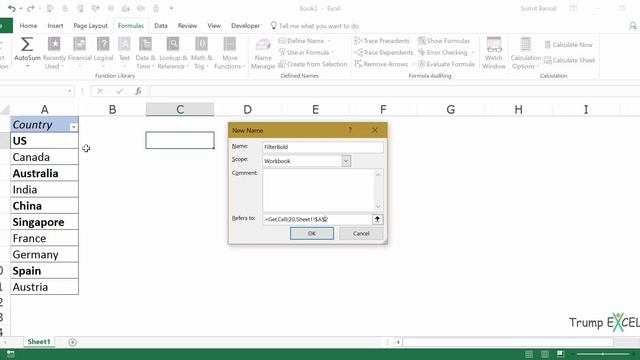Select column F header
The height and width of the screenshot is (360, 640).
[383, 109]
